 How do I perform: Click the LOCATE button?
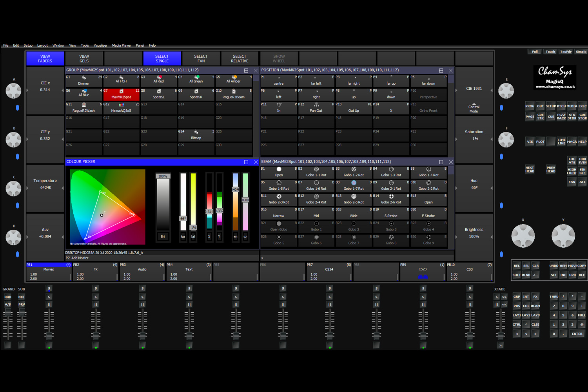point(572,161)
